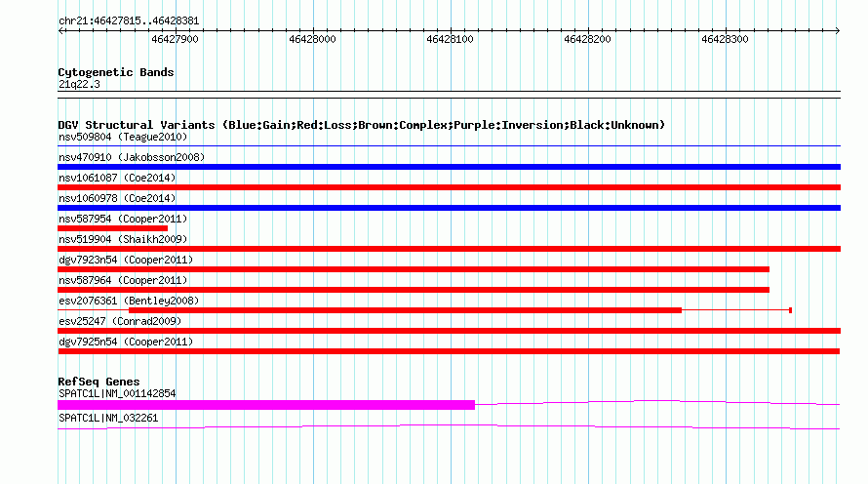Click variant label nsv587954 (Cooper2011)
This screenshot has height=484, width=868.
[x=123, y=219]
